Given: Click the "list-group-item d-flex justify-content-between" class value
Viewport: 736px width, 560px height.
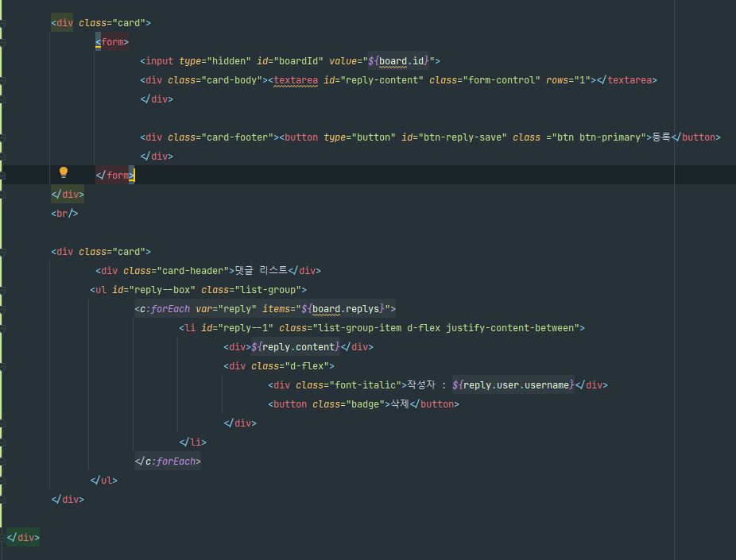Looking at the screenshot, I should point(446,328).
